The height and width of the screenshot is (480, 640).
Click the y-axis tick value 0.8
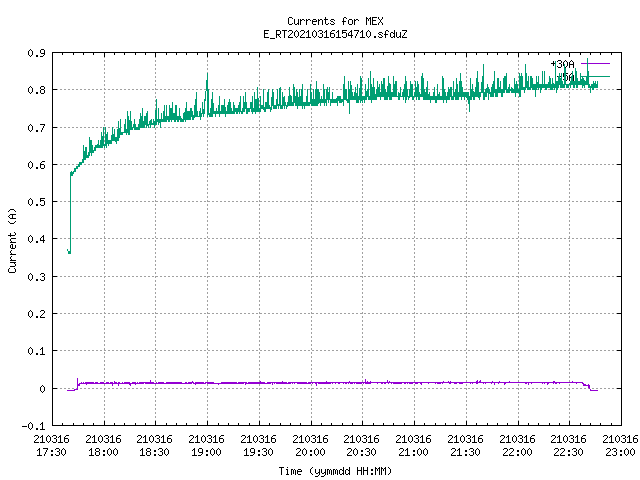[x=37, y=90]
